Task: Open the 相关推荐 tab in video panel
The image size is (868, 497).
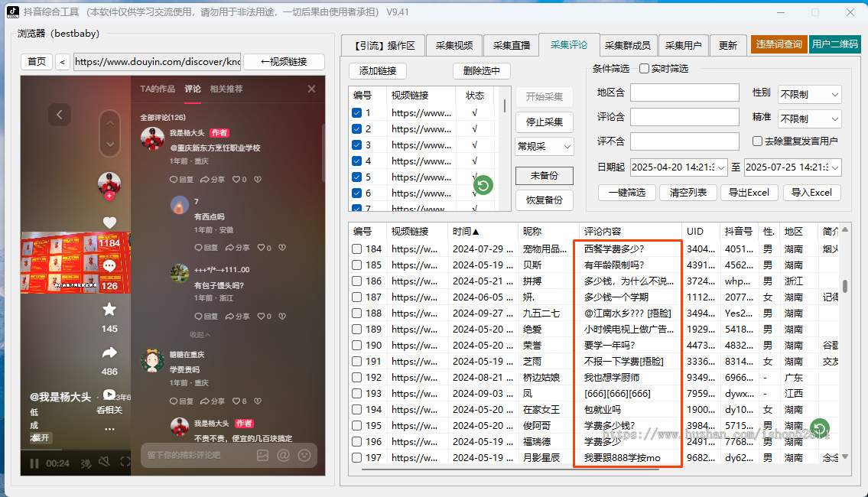Action: [x=226, y=89]
